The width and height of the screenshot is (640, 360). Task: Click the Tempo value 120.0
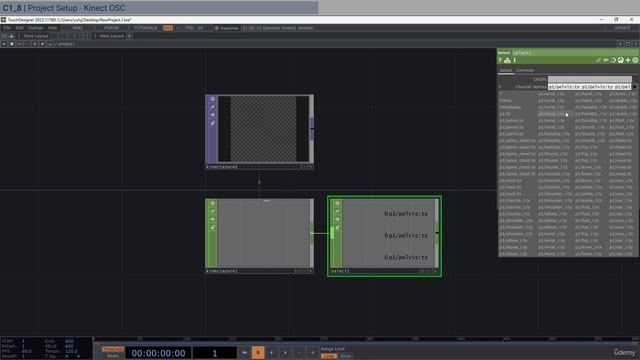71,351
